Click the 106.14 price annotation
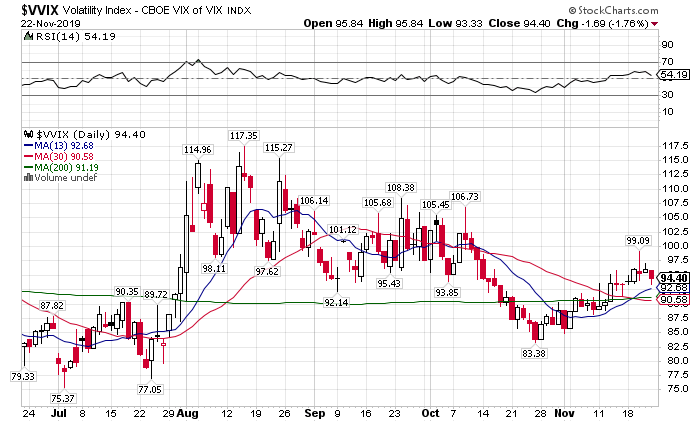This screenshot has height=424, width=698. pyautogui.click(x=314, y=201)
